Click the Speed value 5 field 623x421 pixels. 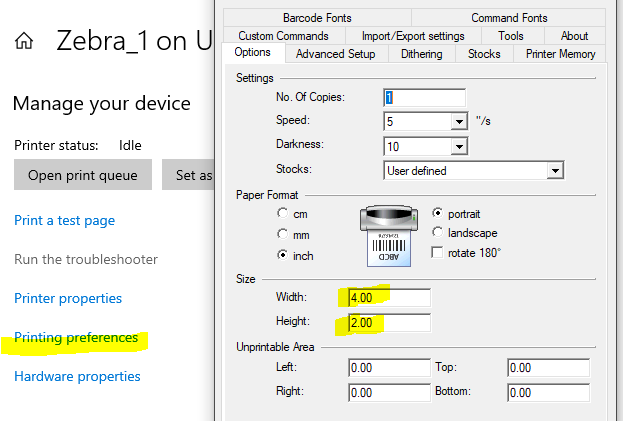(x=418, y=122)
